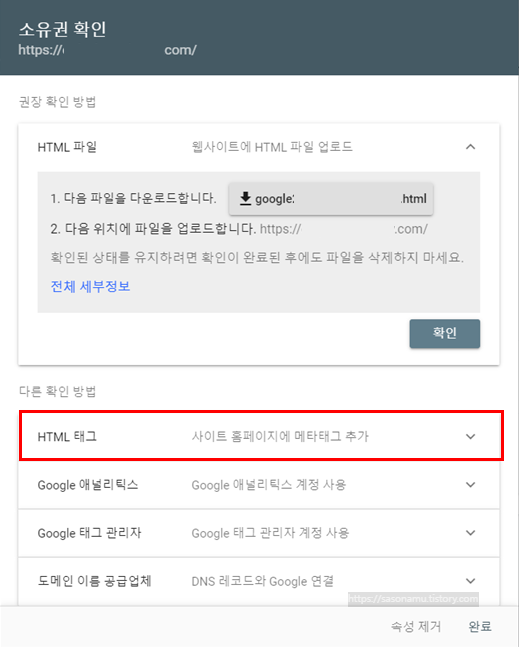Click 사이트 홈페이지에 메타태그 추가 description
The height and width of the screenshot is (647, 519).
tap(280, 436)
